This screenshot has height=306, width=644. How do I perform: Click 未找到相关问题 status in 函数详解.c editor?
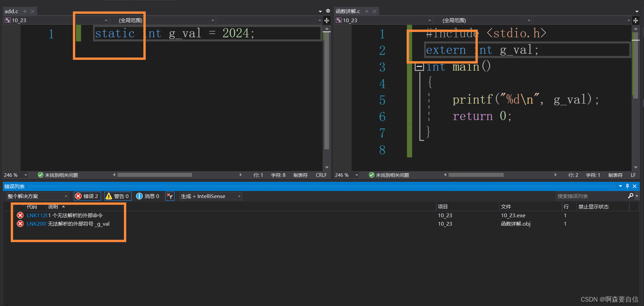coord(393,175)
